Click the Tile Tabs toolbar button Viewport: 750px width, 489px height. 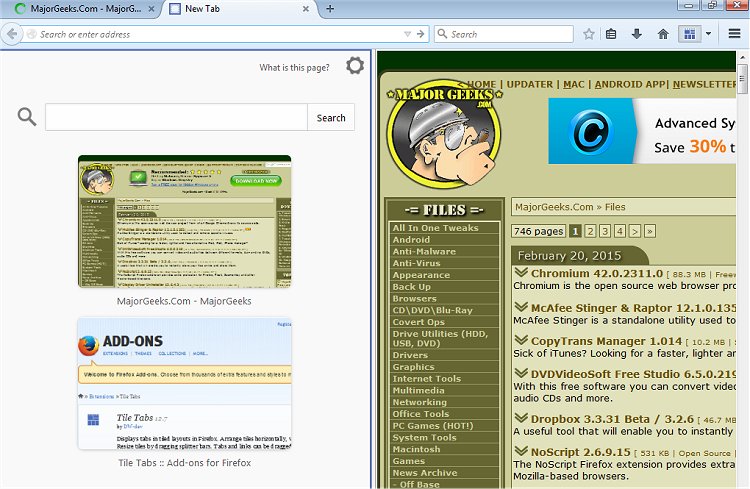690,34
